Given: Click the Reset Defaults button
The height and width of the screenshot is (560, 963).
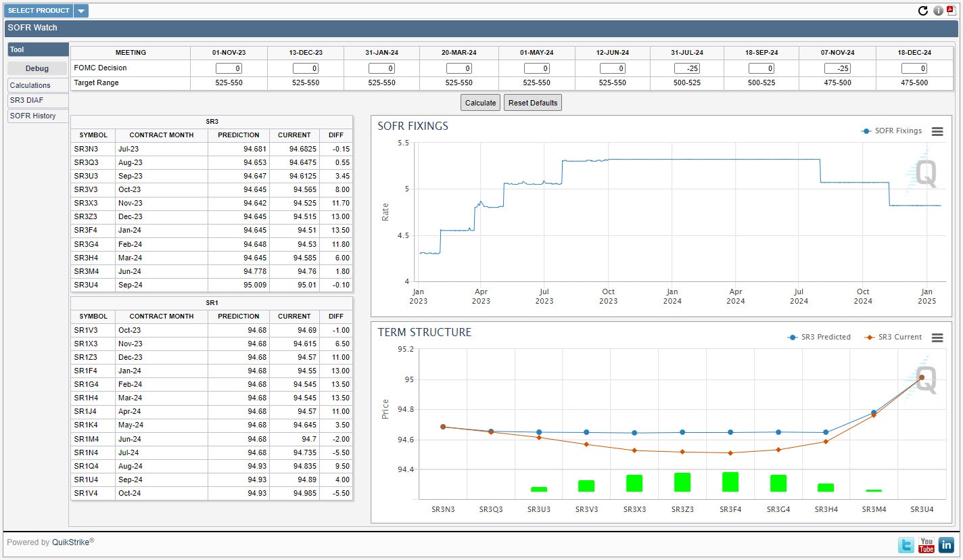Looking at the screenshot, I should click(x=533, y=103).
